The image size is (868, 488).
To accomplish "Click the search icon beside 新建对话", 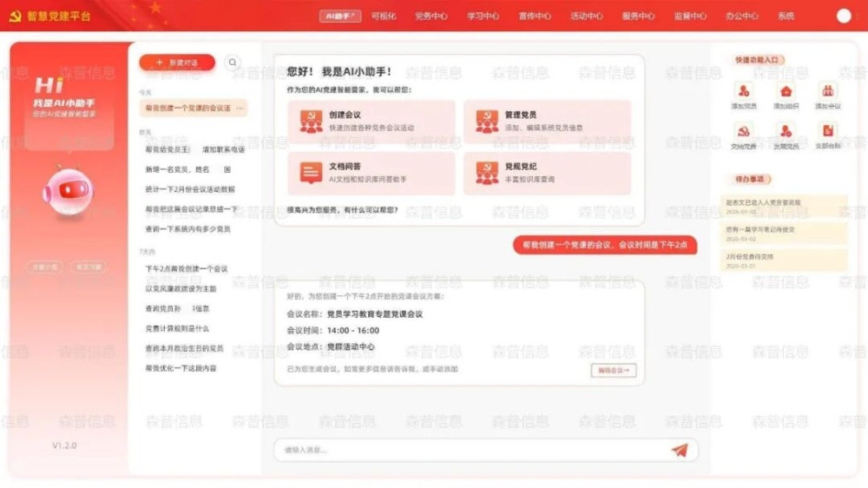I will [233, 63].
